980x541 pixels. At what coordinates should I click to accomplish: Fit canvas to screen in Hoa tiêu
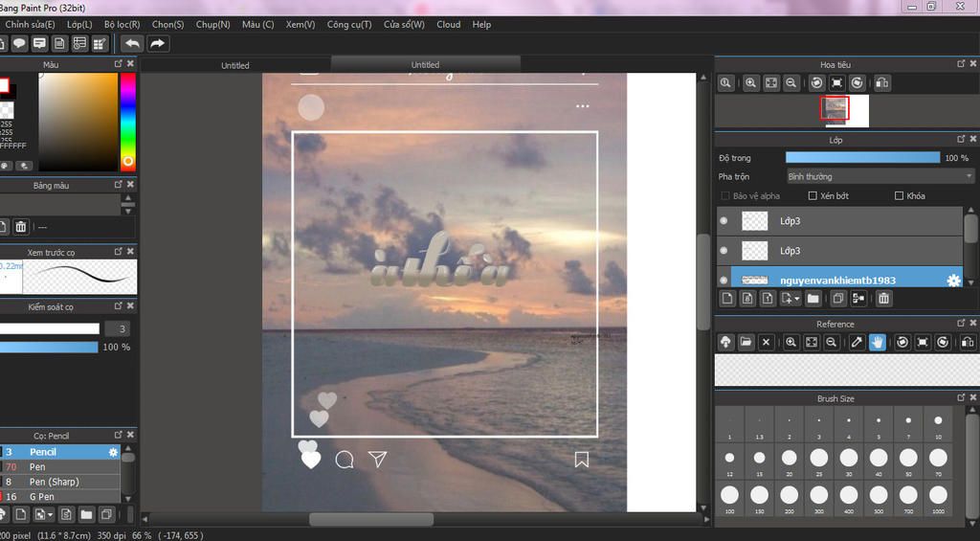[x=771, y=82]
